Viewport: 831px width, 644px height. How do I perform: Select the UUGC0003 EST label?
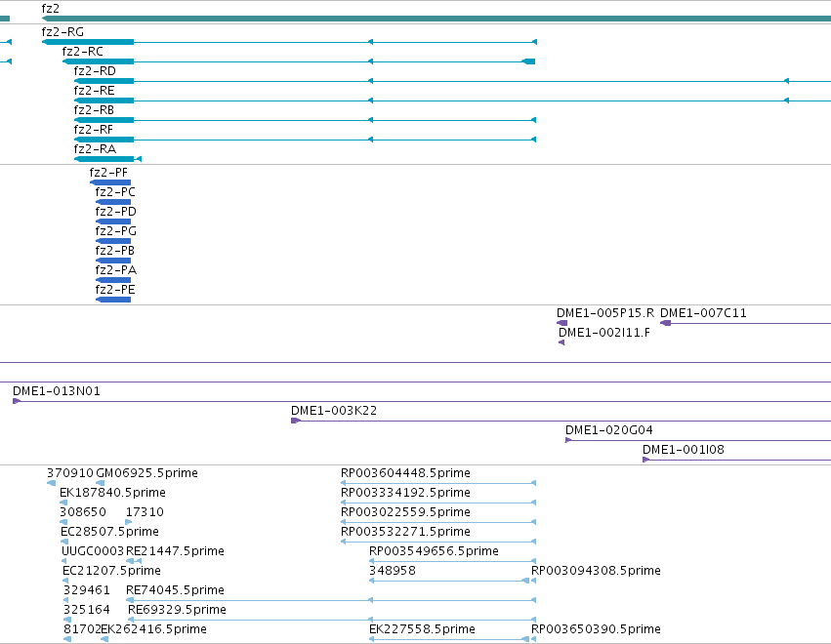(93, 551)
